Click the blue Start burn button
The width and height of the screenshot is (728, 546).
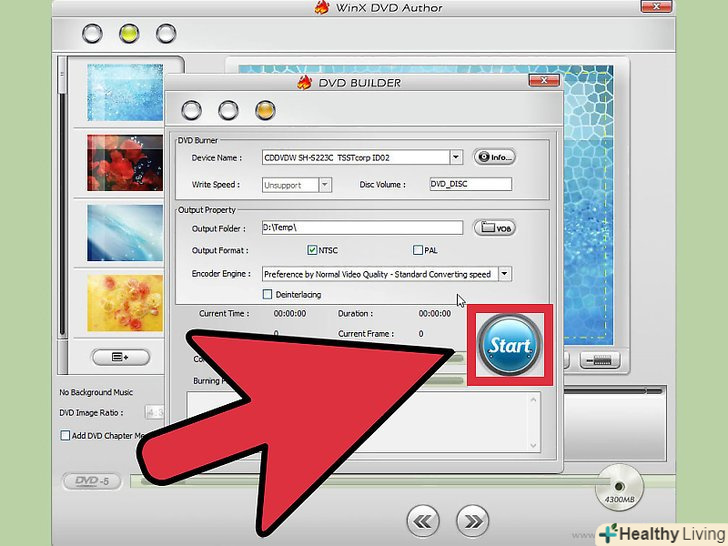tap(509, 344)
